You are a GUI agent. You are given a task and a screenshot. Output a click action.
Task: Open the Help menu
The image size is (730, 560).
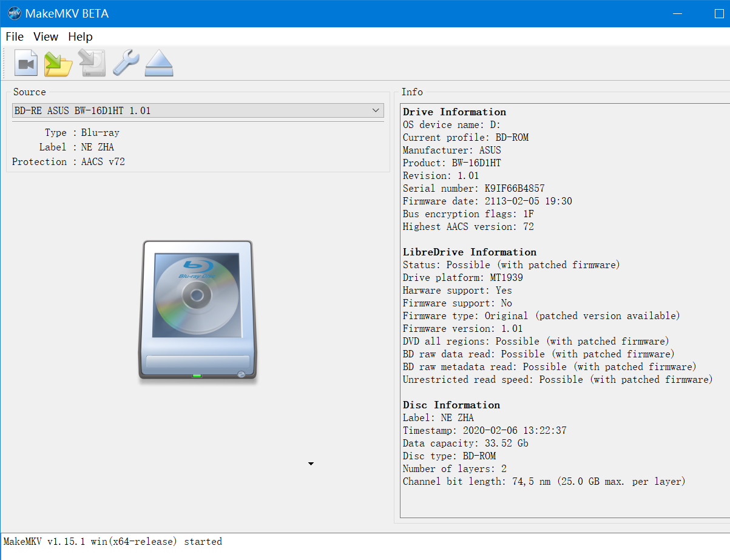click(x=80, y=37)
